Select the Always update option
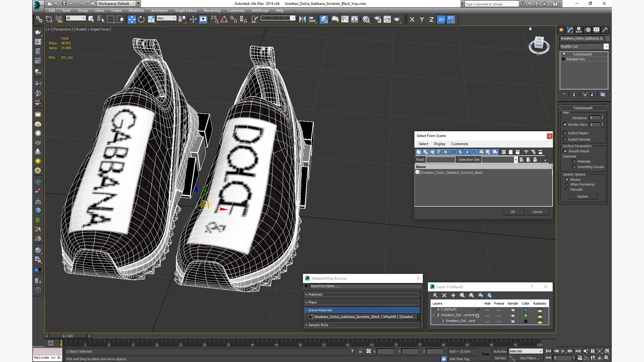Screen dimensions: 644x362 point(567,180)
